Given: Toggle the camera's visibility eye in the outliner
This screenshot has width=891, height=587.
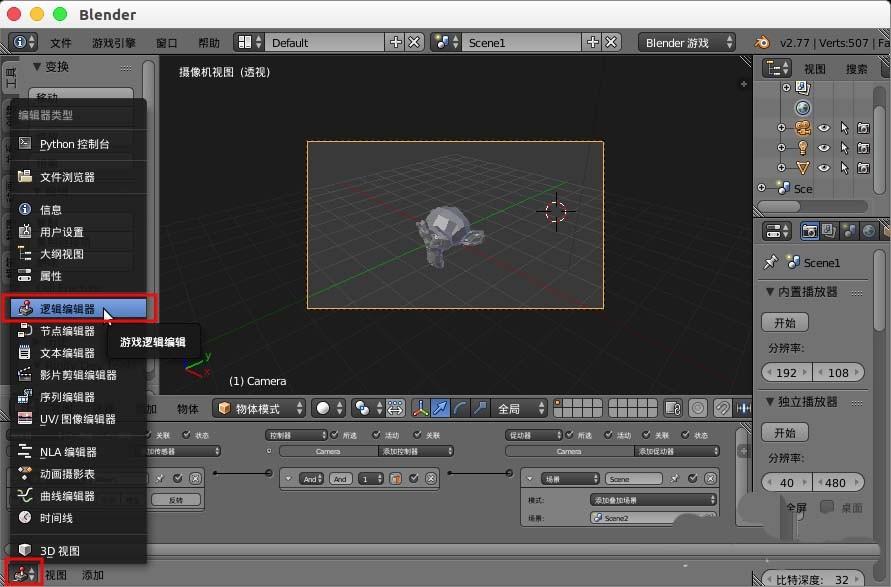Looking at the screenshot, I should (824, 128).
